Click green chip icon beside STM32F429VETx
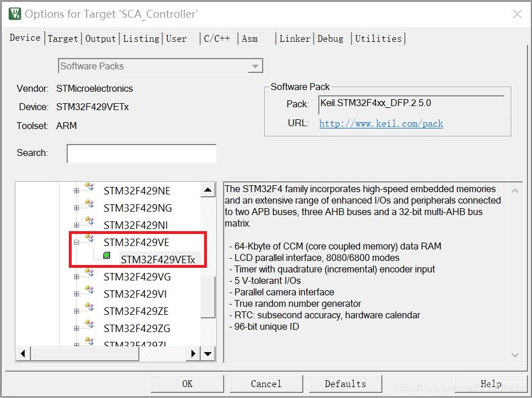Screen dimensions: 532x398 107,255
